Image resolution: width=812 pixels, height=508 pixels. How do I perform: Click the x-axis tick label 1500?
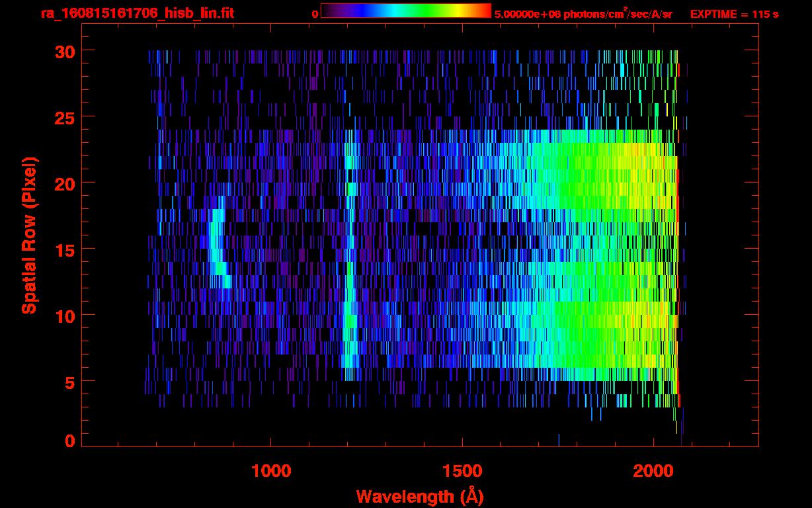(462, 470)
